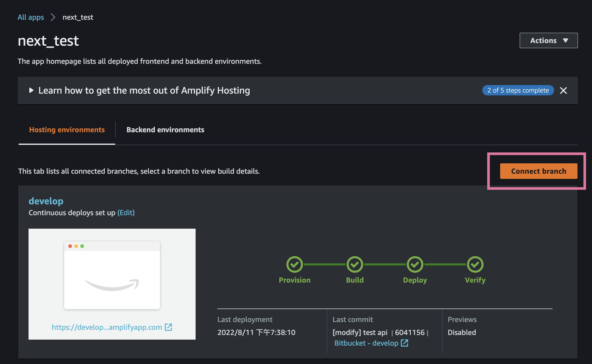Image resolution: width=592 pixels, height=364 pixels.
Task: Switch to Backend environments tab
Action: [165, 130]
